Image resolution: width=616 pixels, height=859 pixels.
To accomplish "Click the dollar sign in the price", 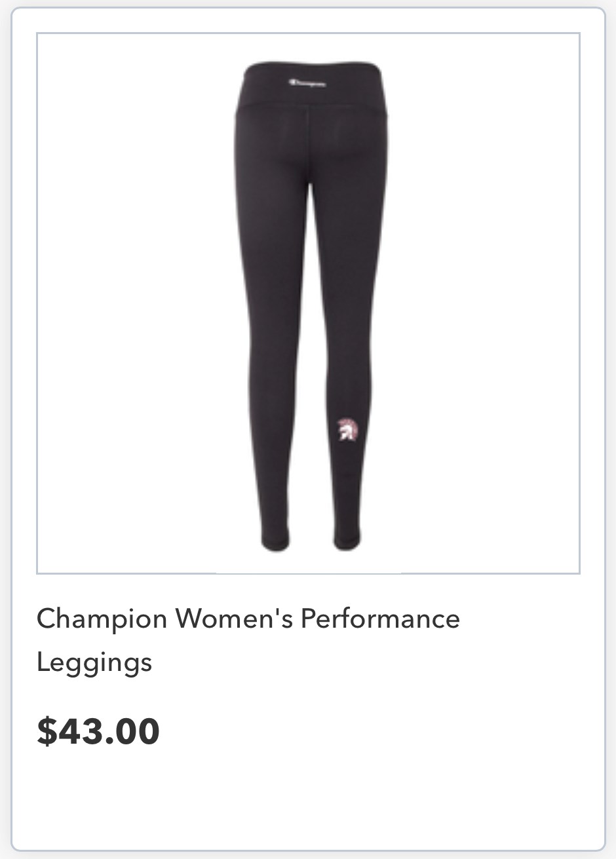I will [47, 731].
